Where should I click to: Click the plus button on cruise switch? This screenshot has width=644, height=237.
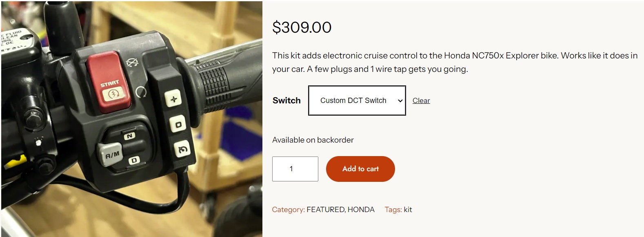pos(174,99)
